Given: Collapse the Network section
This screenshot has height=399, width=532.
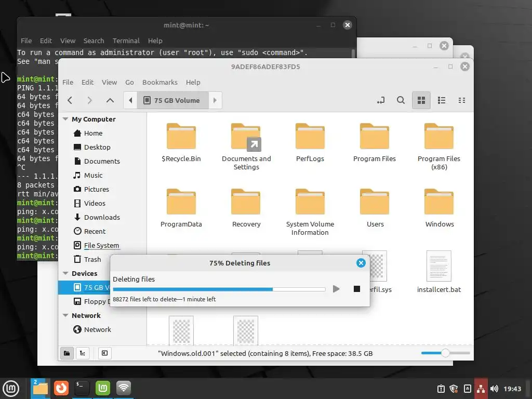Looking at the screenshot, I should (x=65, y=315).
